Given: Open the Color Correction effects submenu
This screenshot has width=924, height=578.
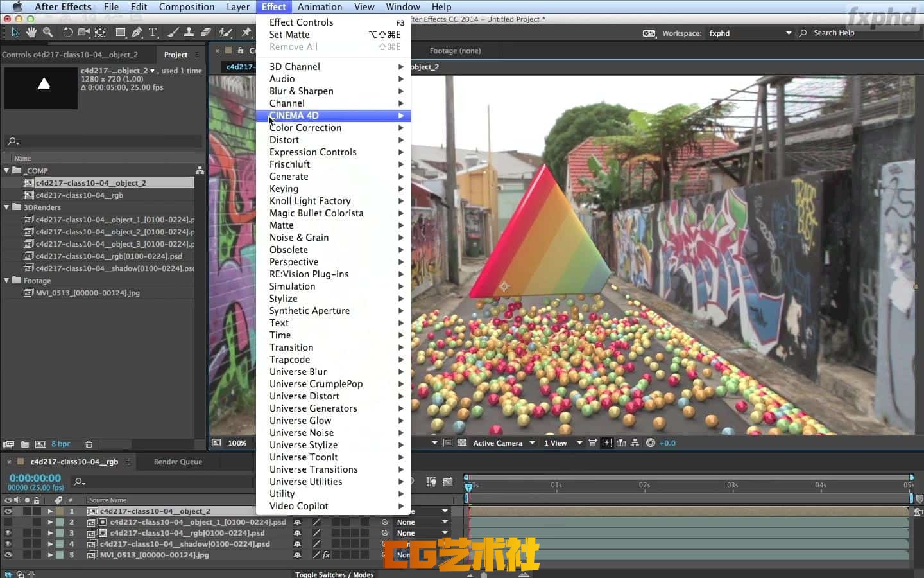Looking at the screenshot, I should point(333,128).
